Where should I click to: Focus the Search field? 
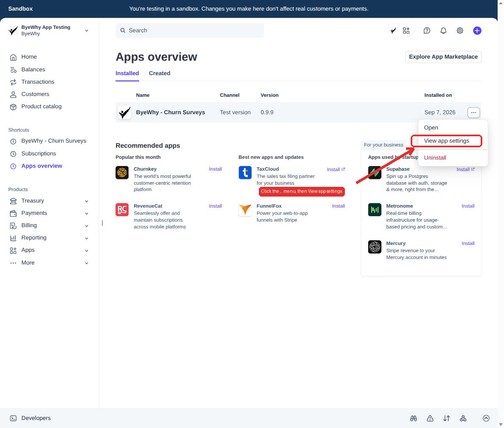click(x=190, y=31)
